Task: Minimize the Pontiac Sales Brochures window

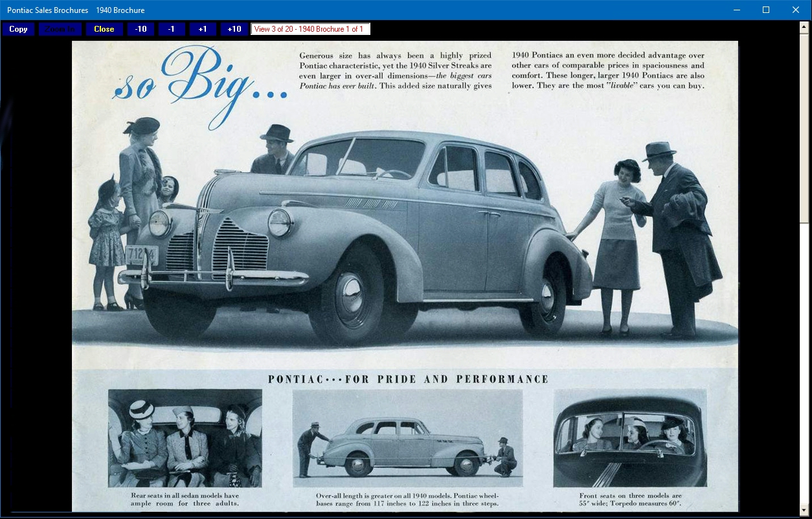Action: (736, 10)
